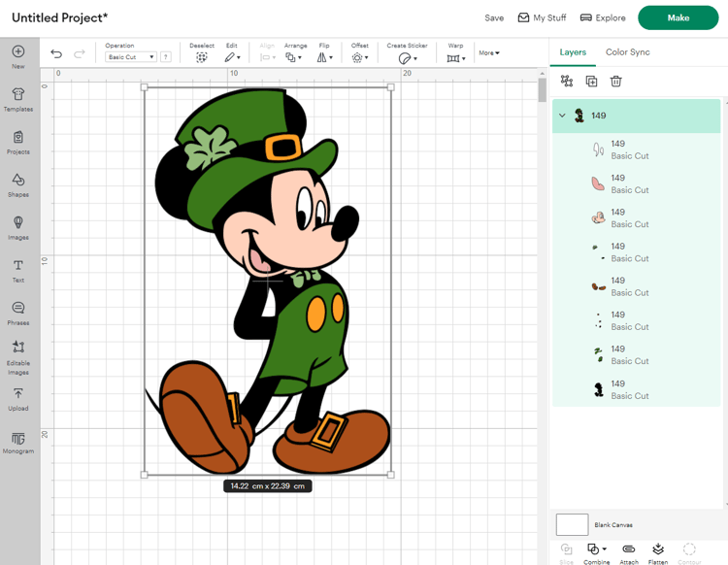Click the Deselect icon
Screen dimensions: 728x565
click(x=202, y=57)
